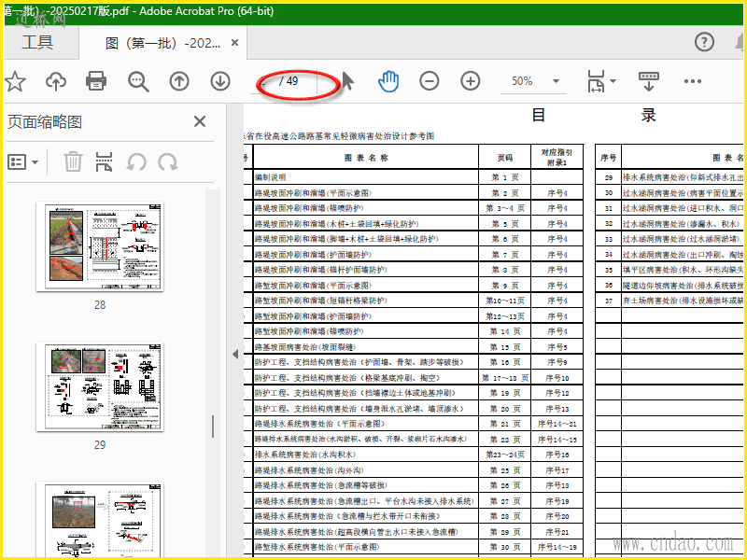Screen dimensions: 747x560
Task: Close the page thumbnails panel
Action: pyautogui.click(x=200, y=121)
